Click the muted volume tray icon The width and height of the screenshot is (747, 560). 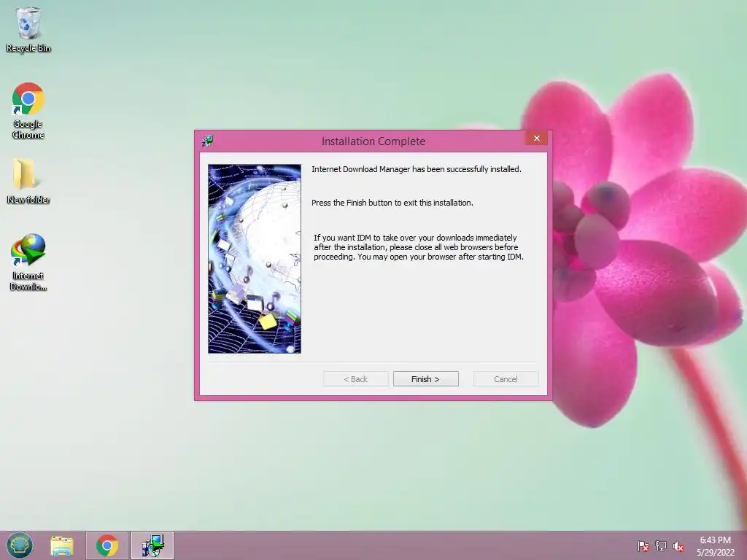tap(678, 545)
